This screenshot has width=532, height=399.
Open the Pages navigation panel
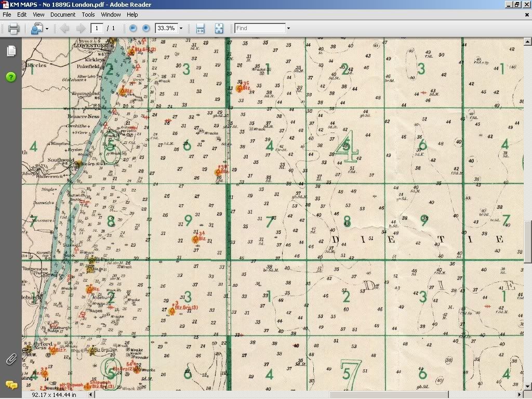11,51
